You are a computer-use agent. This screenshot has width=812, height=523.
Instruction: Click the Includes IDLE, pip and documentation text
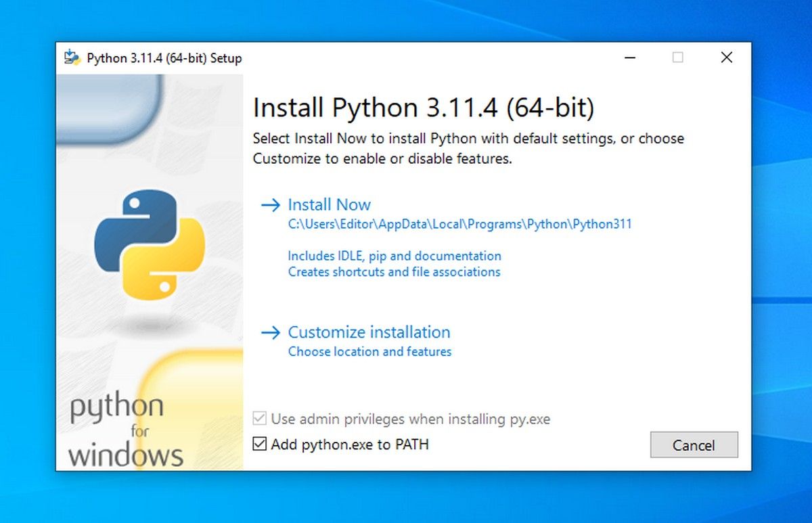(x=394, y=256)
